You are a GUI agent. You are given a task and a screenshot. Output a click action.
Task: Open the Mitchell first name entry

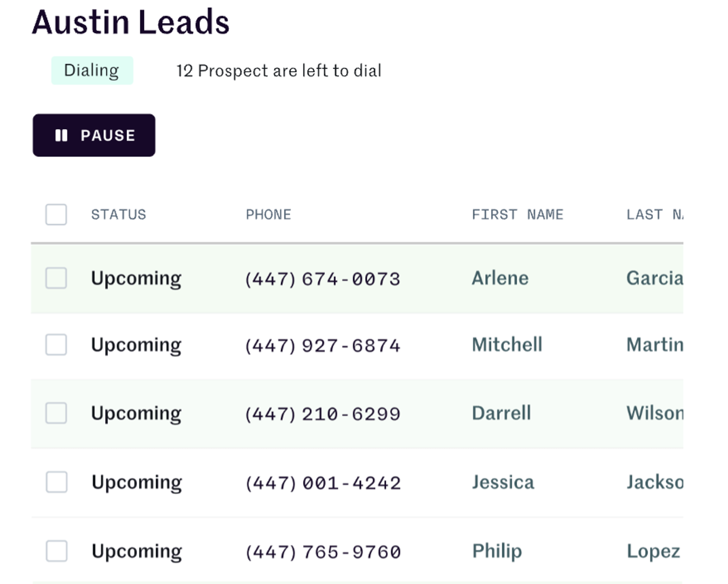[x=507, y=345]
